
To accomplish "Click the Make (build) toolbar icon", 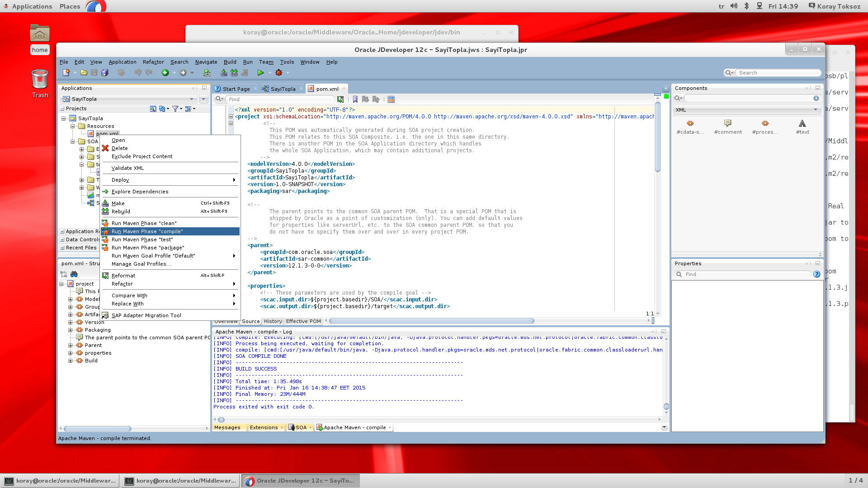I will [x=223, y=73].
